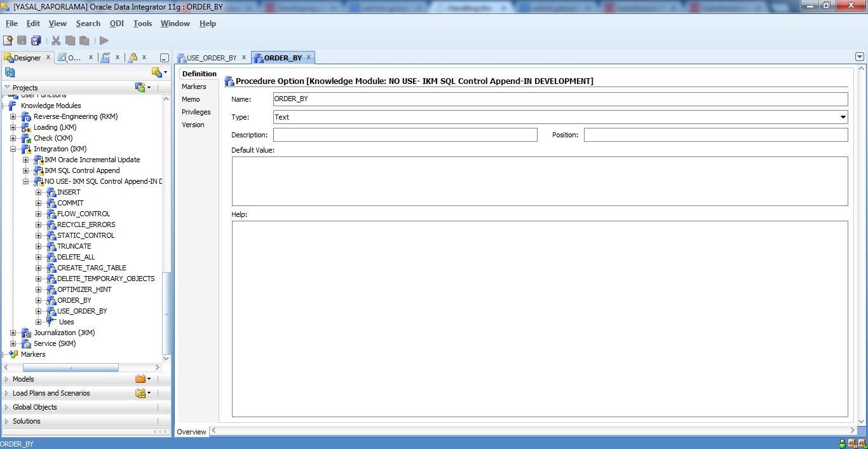
Task: Collapse the Integration (IKM) tree branch
Action: (13, 148)
